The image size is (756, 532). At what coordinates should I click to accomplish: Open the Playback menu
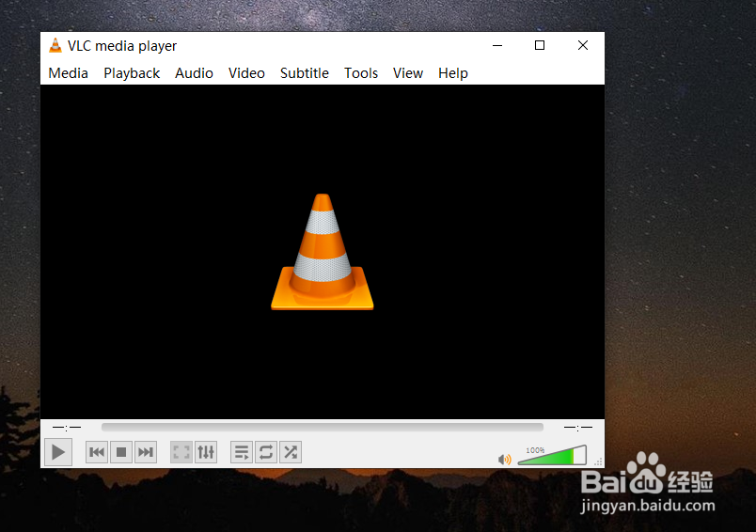[x=132, y=73]
